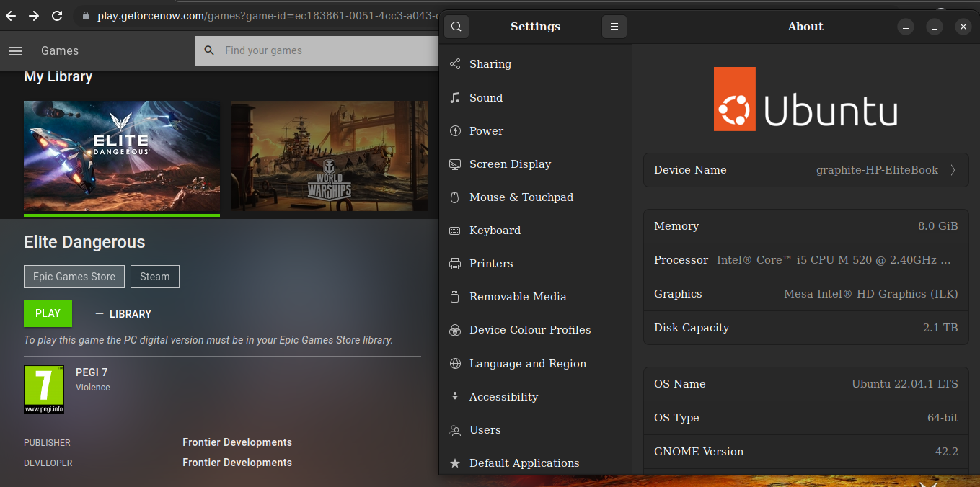Screen dimensions: 980x487
Task: Click the browser address bar URL
Action: click(x=267, y=15)
